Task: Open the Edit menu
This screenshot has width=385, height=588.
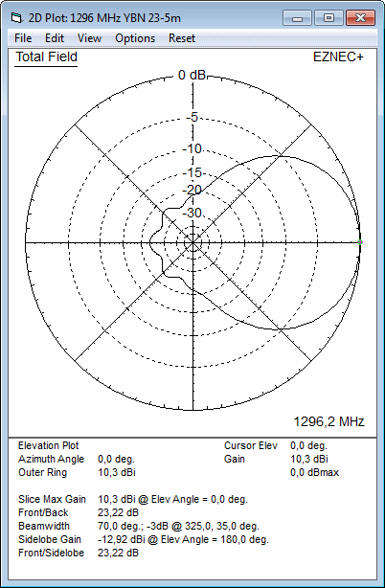Action: click(55, 38)
